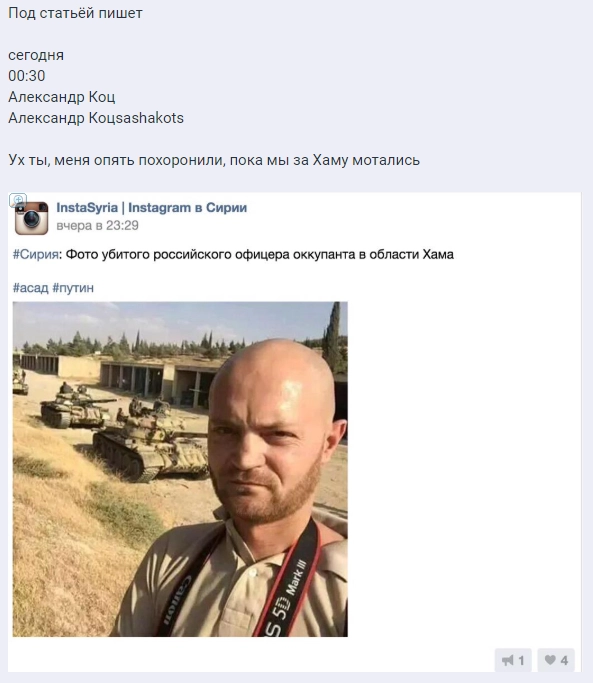
Task: Open the #путин hashtag
Action: (x=73, y=288)
